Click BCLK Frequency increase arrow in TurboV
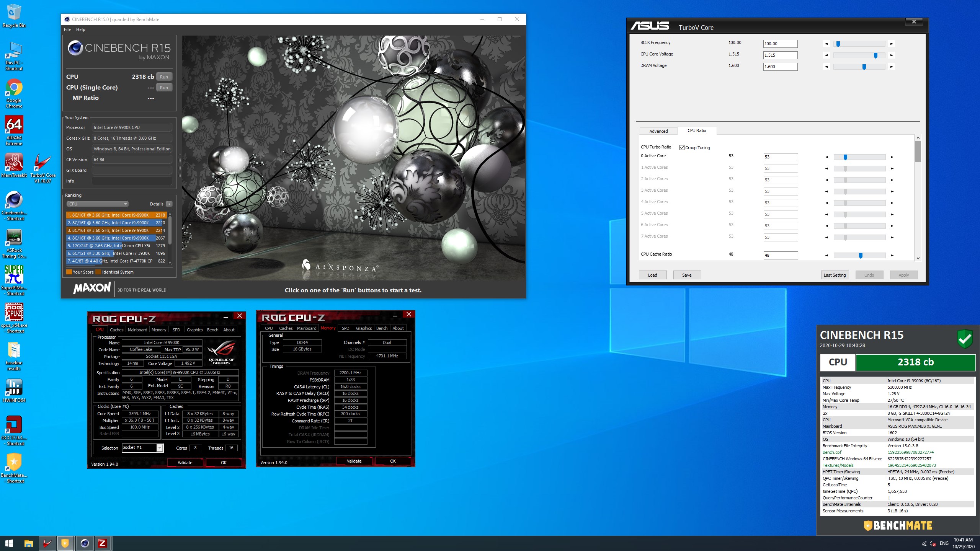This screenshot has height=551, width=980. point(892,44)
